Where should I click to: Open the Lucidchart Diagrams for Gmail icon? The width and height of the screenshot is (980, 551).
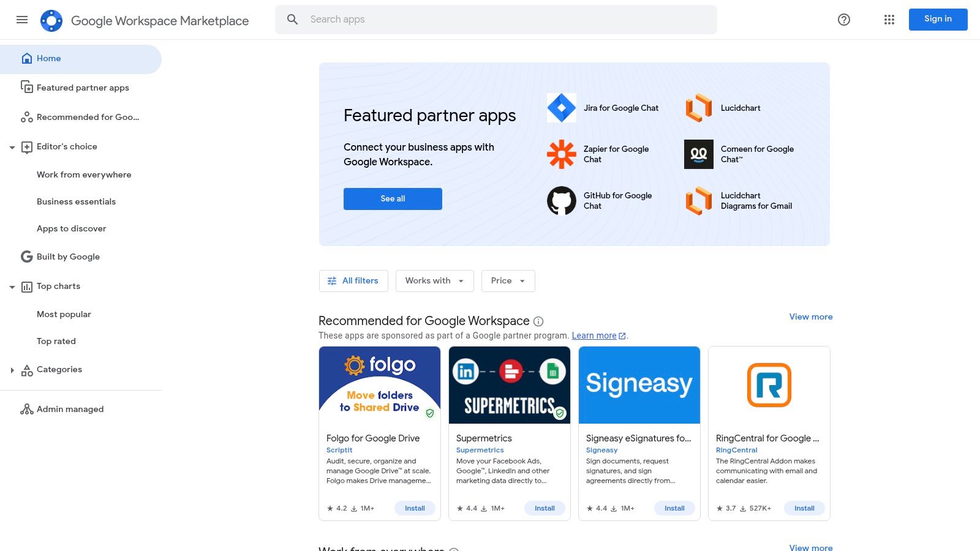[698, 201]
